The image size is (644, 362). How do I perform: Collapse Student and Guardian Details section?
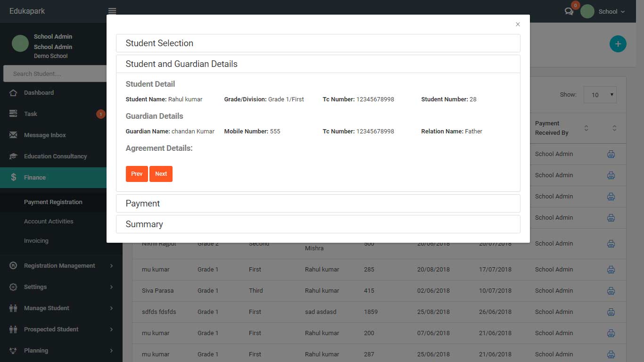(318, 64)
